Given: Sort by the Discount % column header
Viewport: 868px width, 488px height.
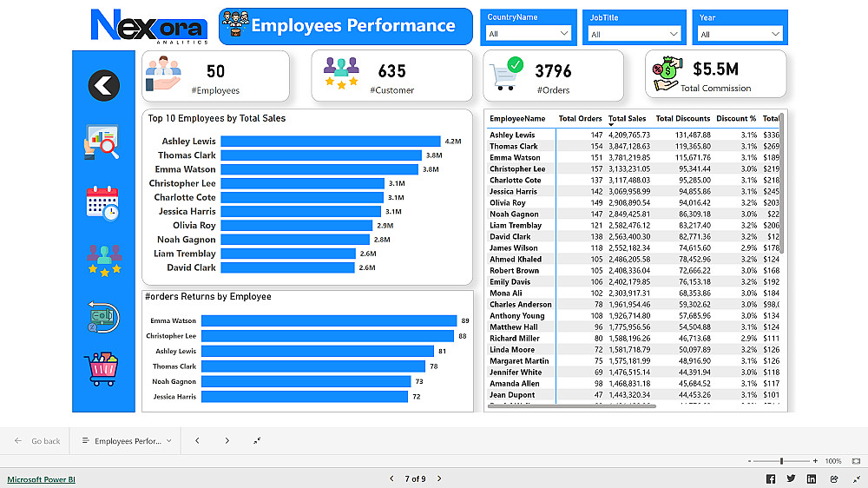Looking at the screenshot, I should pyautogui.click(x=736, y=119).
